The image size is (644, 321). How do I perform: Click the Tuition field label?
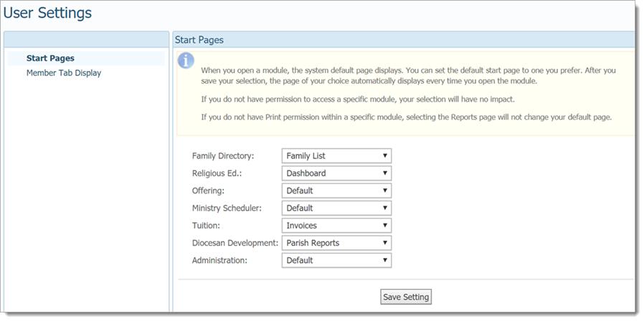(x=207, y=226)
